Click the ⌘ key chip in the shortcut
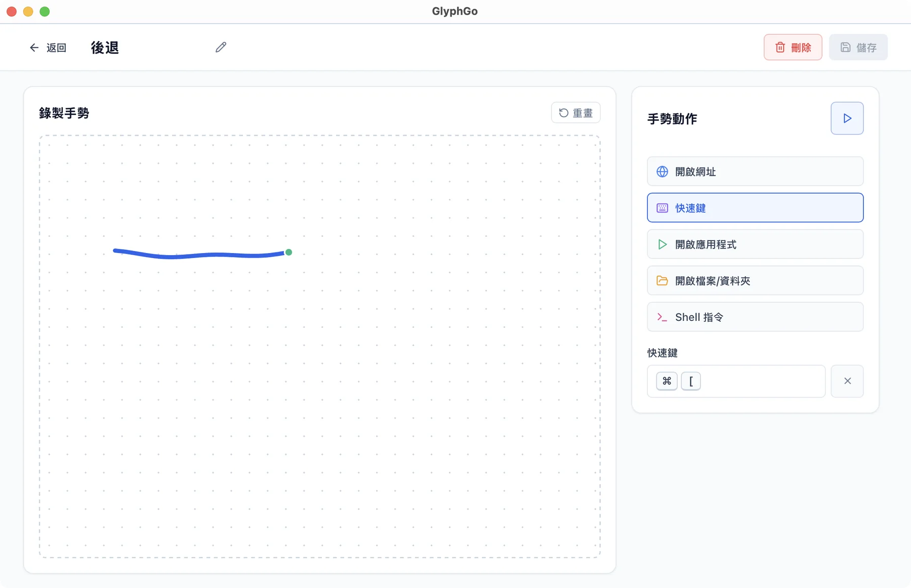This screenshot has height=588, width=911. pos(667,381)
